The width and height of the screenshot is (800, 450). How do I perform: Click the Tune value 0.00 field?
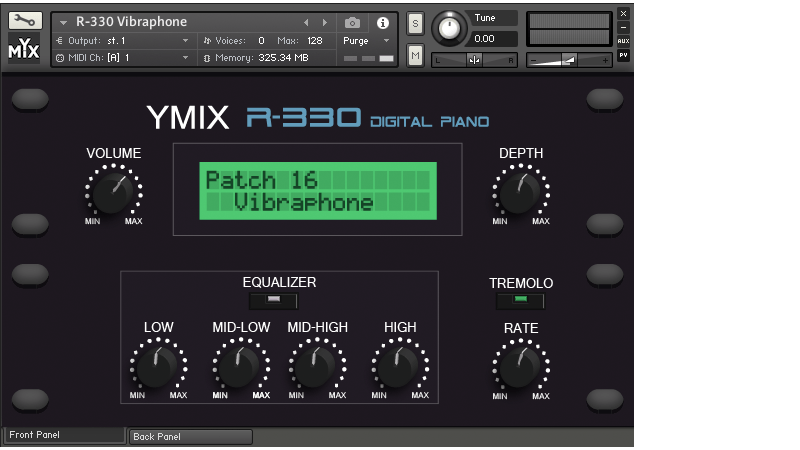(493, 39)
